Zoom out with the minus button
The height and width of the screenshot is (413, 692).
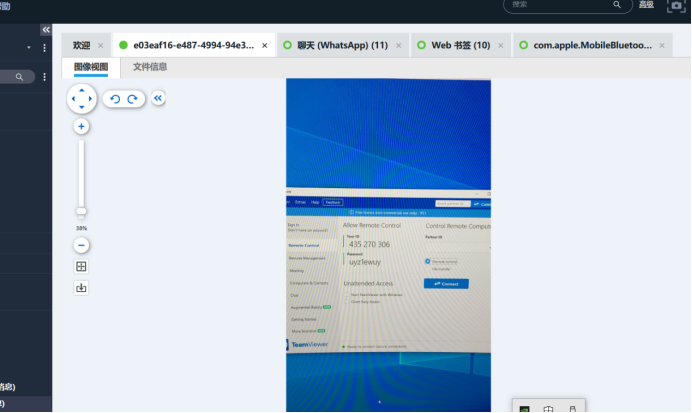[x=81, y=245]
